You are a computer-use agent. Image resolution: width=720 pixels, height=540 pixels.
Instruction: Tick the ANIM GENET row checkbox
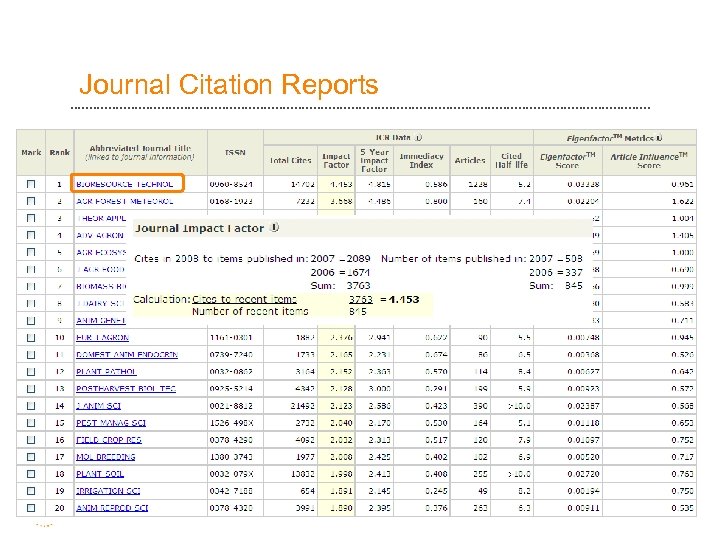click(x=31, y=321)
